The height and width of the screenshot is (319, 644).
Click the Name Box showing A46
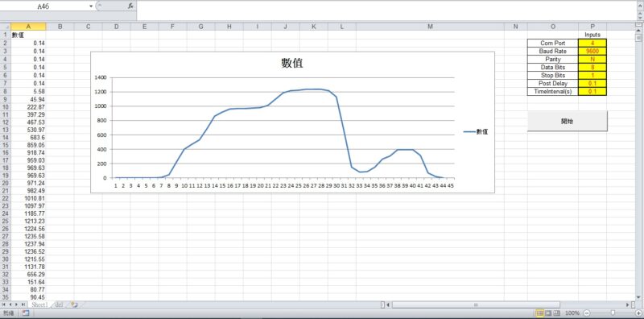tap(43, 6)
